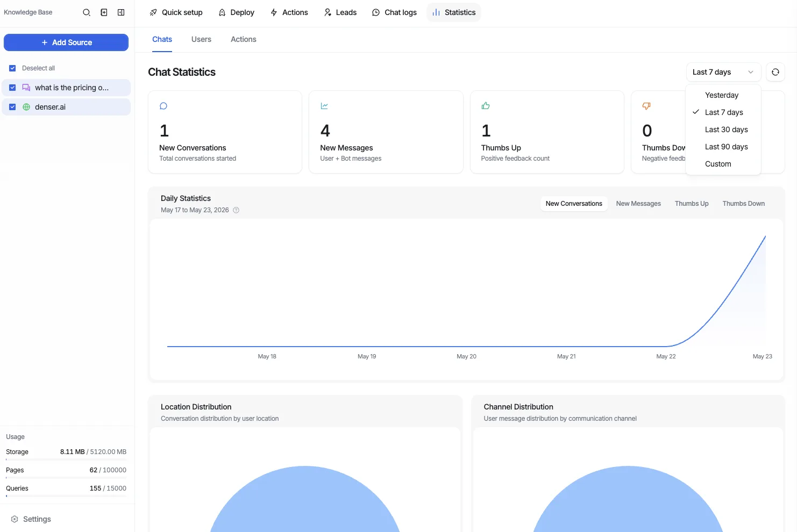Uncheck the 'what is the pricing' source checkbox
This screenshot has width=797, height=532.
coord(12,88)
